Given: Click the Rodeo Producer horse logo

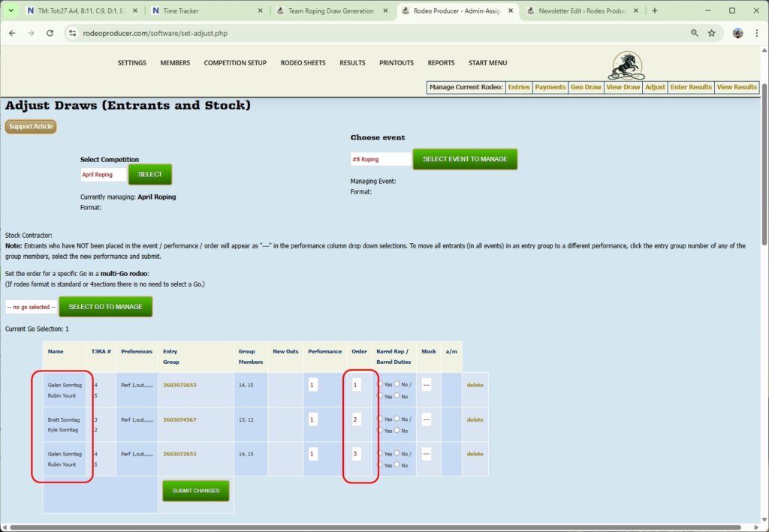Looking at the screenshot, I should pos(626,65).
